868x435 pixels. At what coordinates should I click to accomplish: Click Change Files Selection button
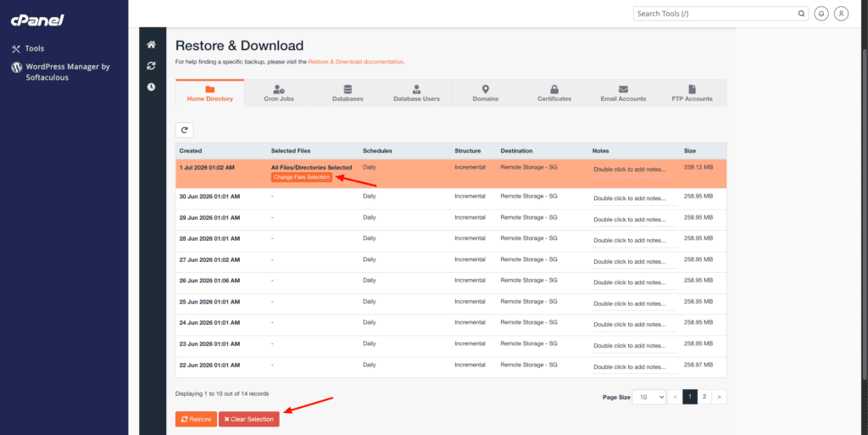302,177
